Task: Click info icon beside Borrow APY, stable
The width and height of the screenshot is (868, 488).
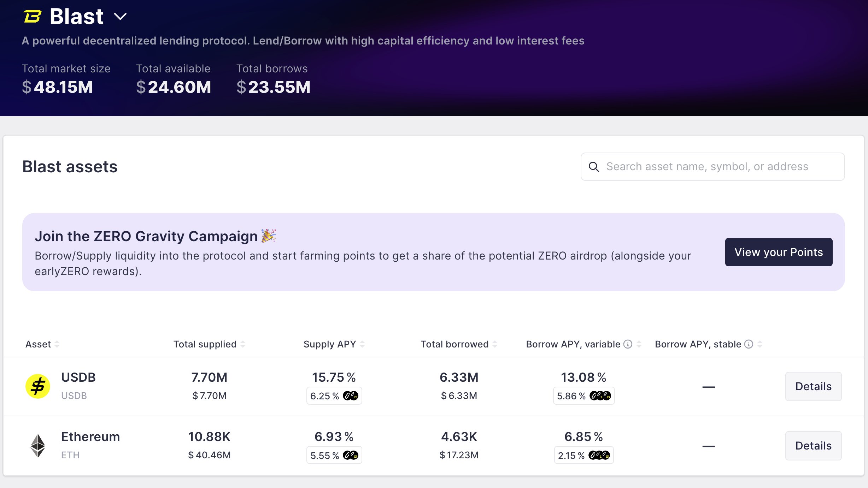Action: pos(749,344)
